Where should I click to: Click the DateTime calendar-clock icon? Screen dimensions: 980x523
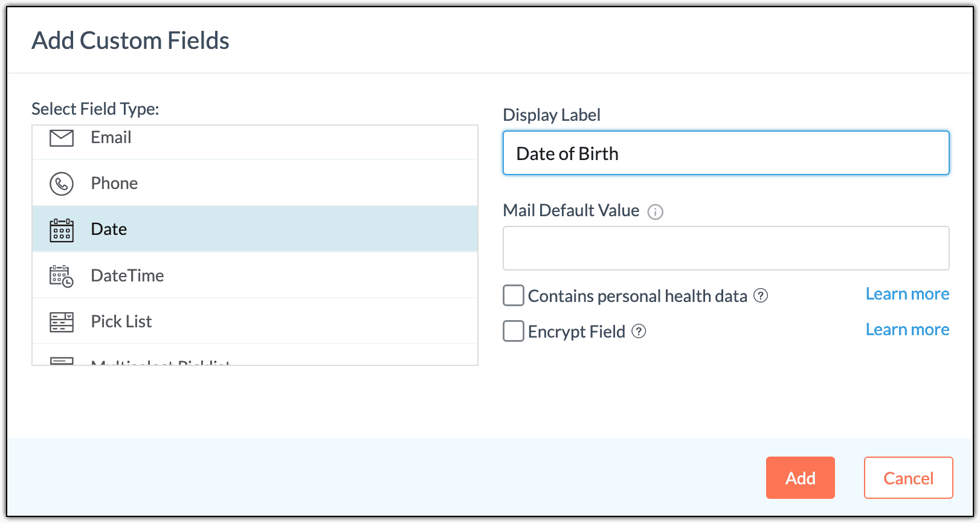(62, 276)
